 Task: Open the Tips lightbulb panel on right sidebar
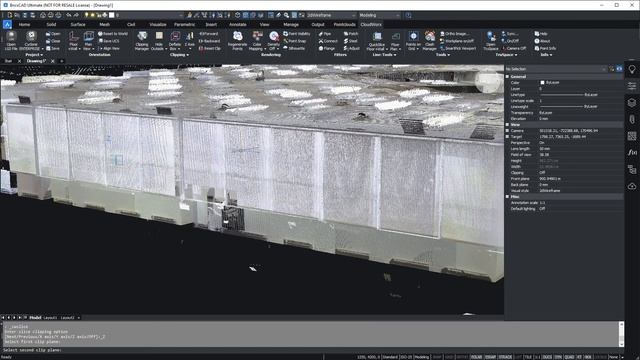coord(632,70)
